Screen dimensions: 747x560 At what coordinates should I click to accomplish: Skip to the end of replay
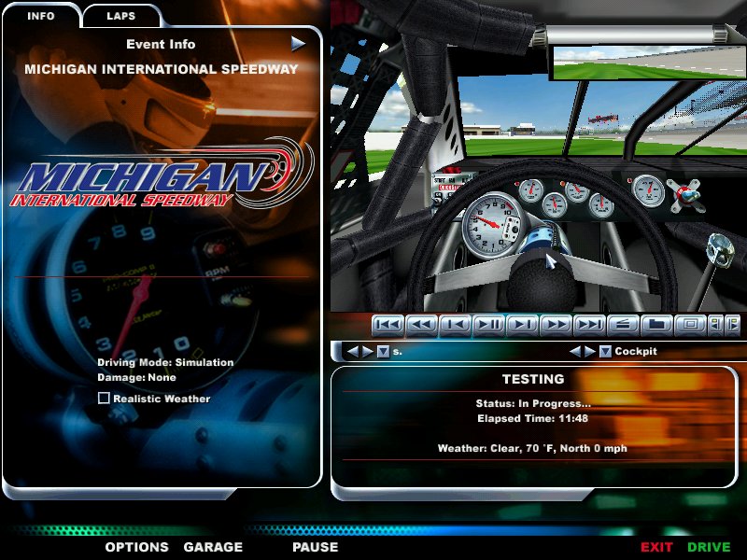[589, 325]
